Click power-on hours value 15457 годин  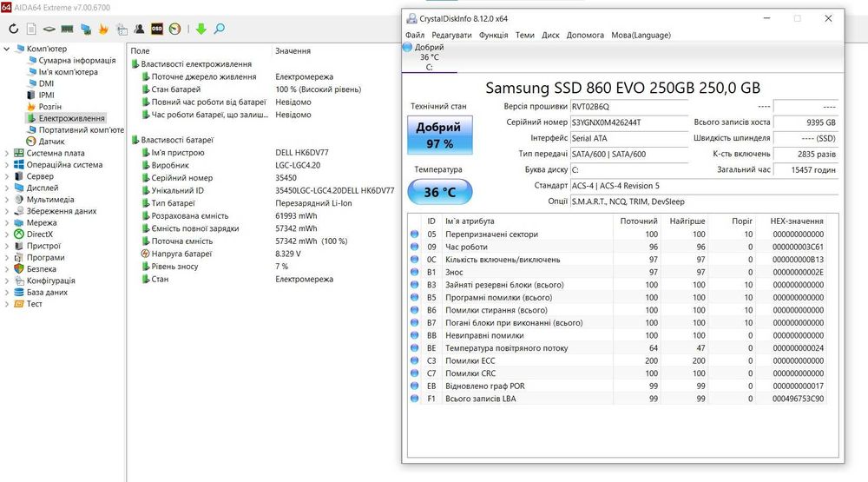[806, 170]
